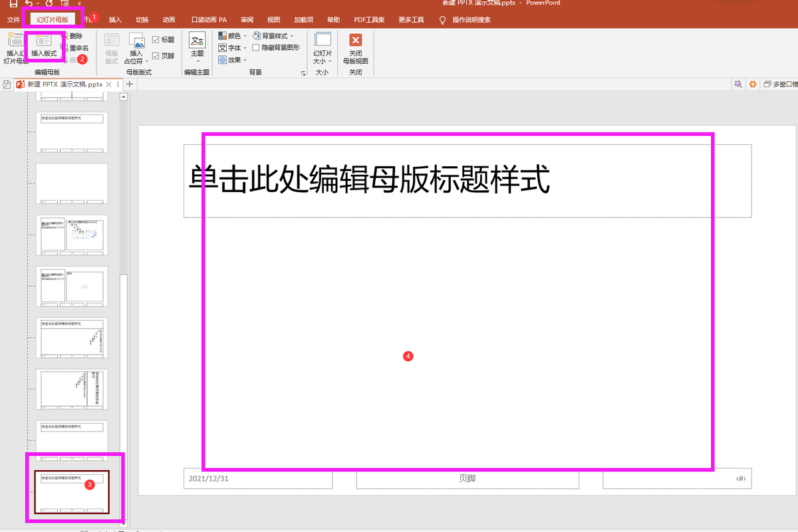Screen dimensions: 798x532
Task: Click the slide number ‹#› placeholder
Action: coord(677,479)
